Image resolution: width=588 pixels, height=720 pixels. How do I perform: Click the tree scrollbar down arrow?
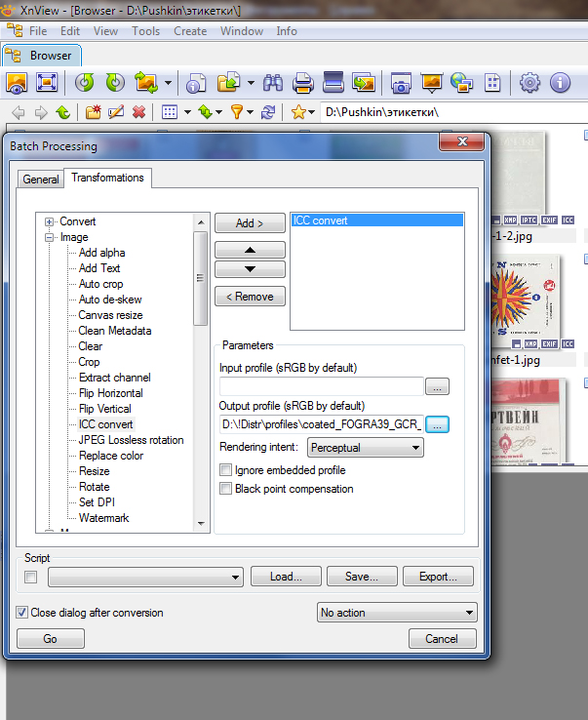(x=201, y=524)
